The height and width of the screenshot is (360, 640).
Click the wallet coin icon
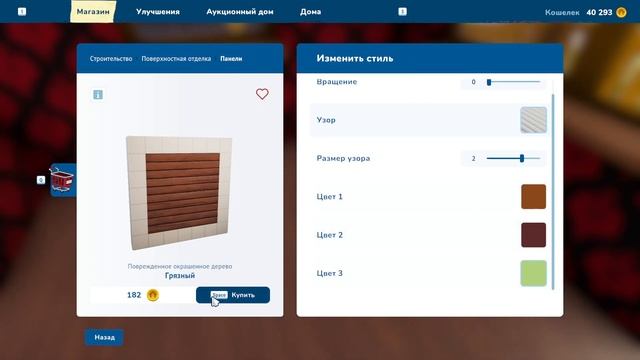click(x=621, y=12)
